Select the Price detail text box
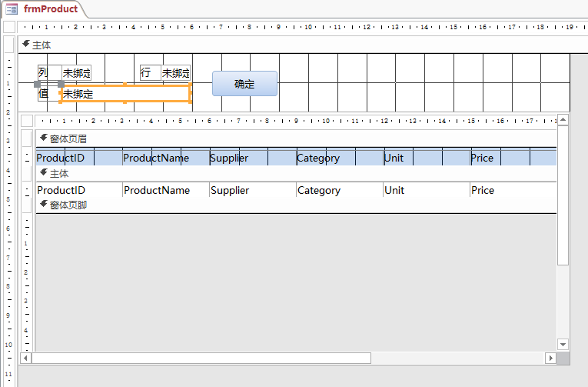This screenshot has height=387, width=588. click(513, 190)
